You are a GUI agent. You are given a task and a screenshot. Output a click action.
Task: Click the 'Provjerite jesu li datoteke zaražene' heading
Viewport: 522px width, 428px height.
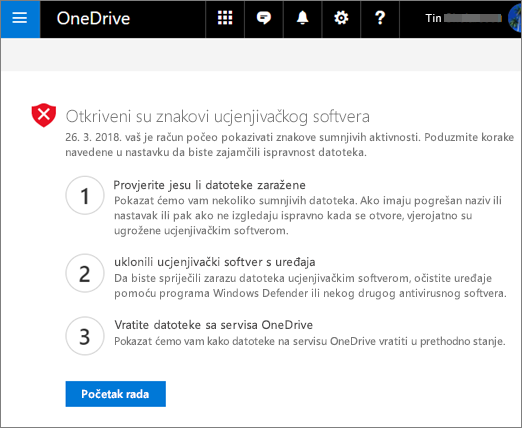[210, 185]
